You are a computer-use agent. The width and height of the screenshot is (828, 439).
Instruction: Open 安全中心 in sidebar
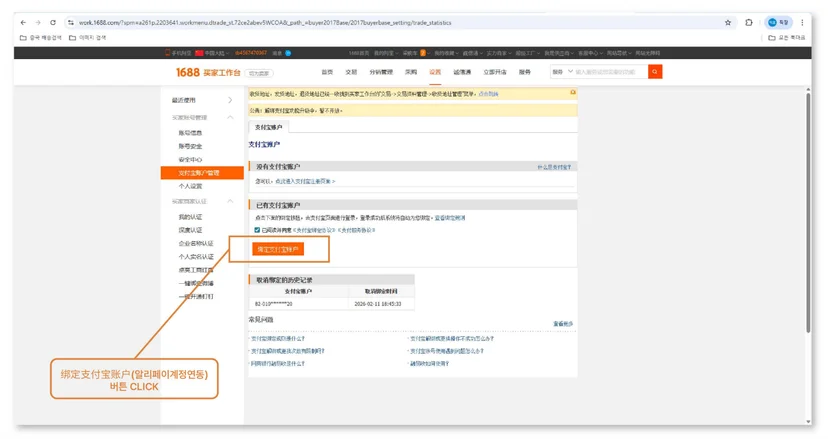tap(190, 160)
